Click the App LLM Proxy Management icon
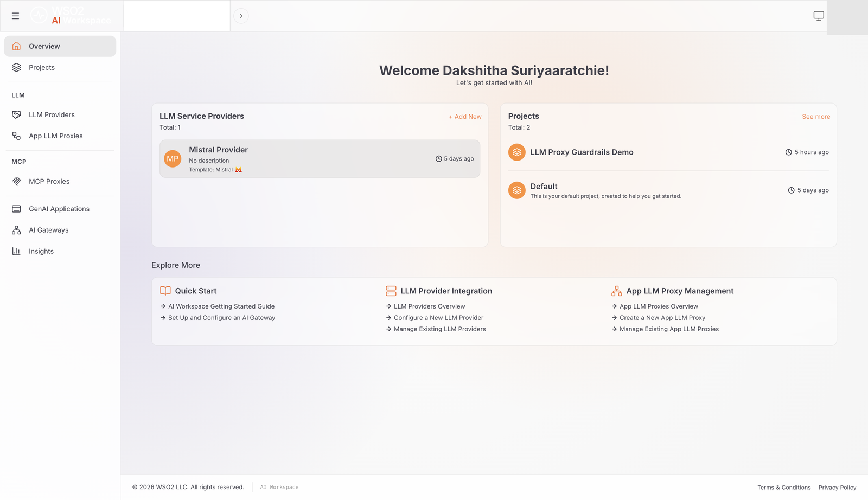Image resolution: width=868 pixels, height=500 pixels. coord(617,291)
